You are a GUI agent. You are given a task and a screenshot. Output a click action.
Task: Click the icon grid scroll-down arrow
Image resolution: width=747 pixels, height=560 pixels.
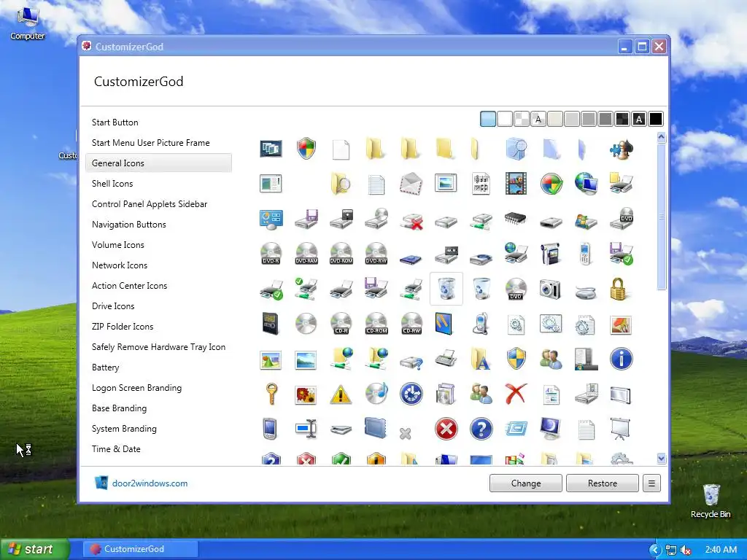coord(661,458)
